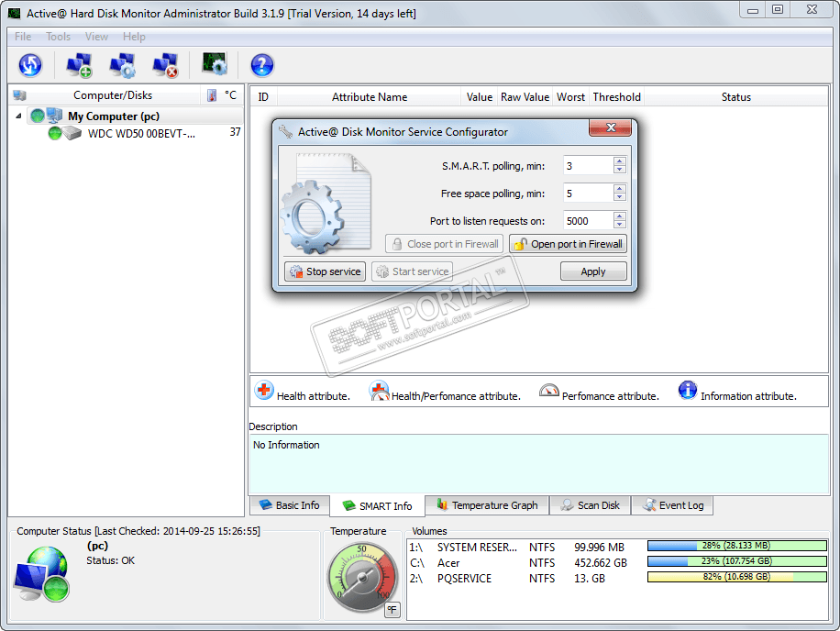The width and height of the screenshot is (840, 631).
Task: Click the Stop service button
Action: [x=326, y=271]
